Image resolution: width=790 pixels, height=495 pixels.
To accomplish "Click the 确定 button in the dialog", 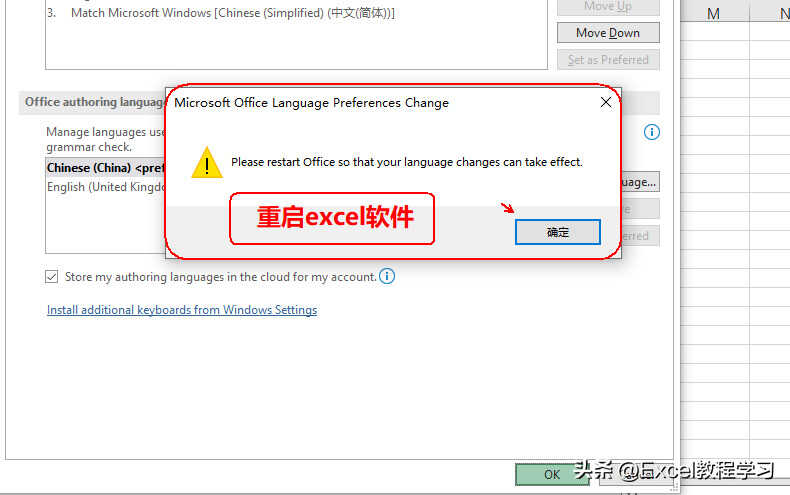I will tap(557, 232).
